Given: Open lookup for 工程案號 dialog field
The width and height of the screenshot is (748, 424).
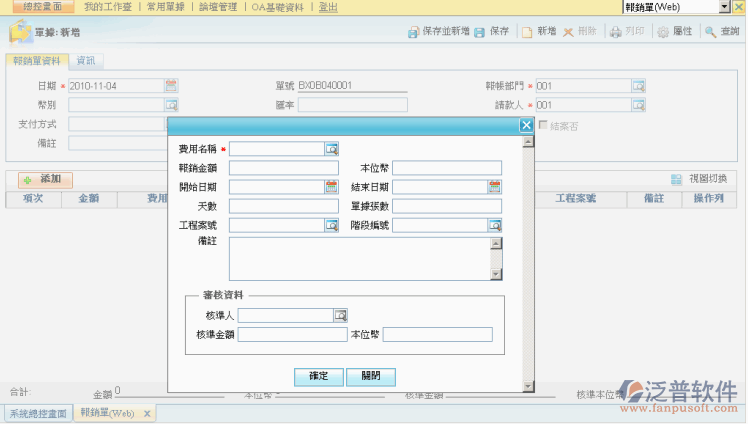Looking at the screenshot, I should (332, 225).
